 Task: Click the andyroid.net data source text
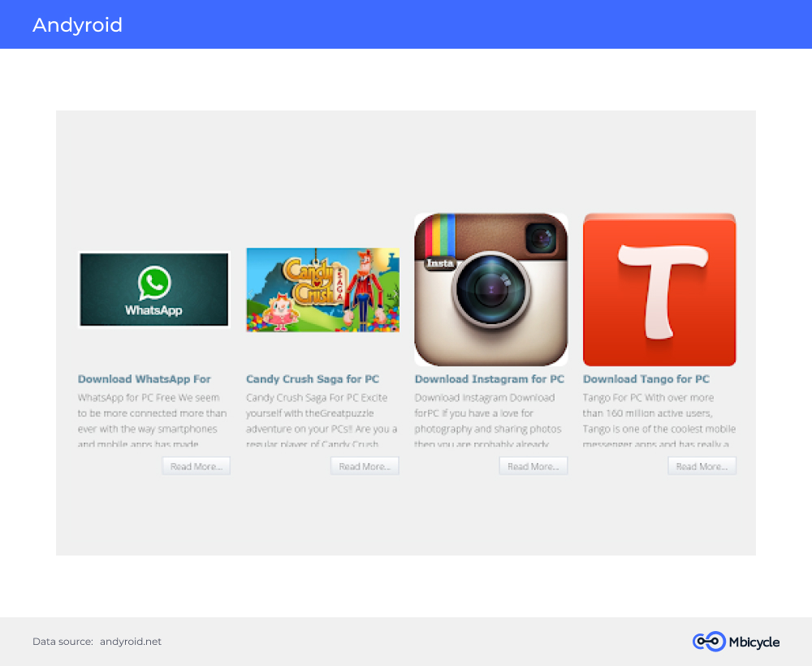pyautogui.click(x=131, y=642)
